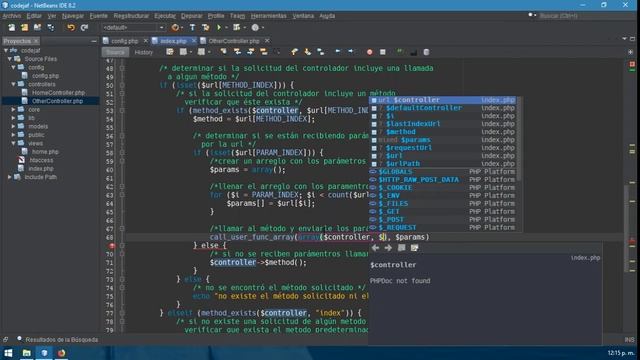Select the Source view button
Image resolution: width=640 pixels, height=360 pixels.
pos(116,52)
